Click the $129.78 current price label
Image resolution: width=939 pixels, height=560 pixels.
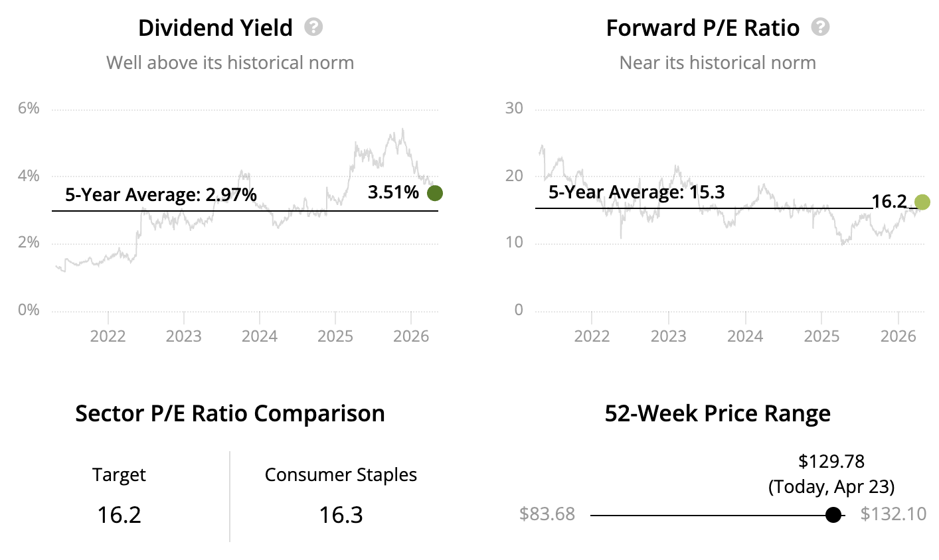831,461
